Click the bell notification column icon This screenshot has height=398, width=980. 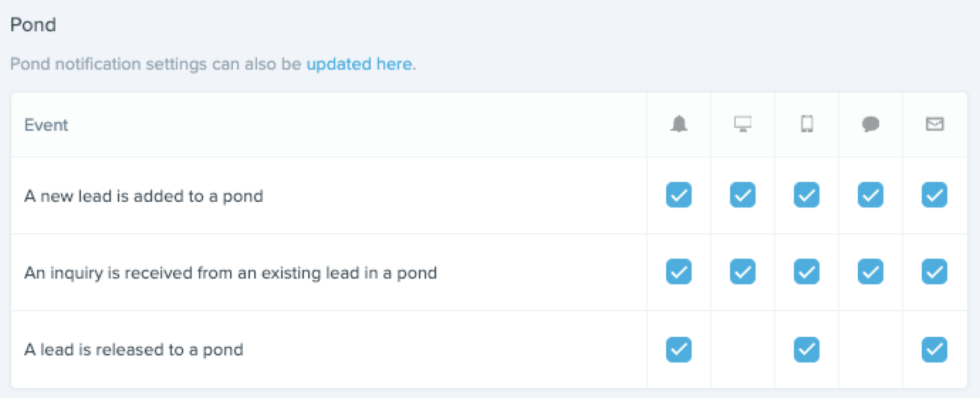pyautogui.click(x=679, y=124)
